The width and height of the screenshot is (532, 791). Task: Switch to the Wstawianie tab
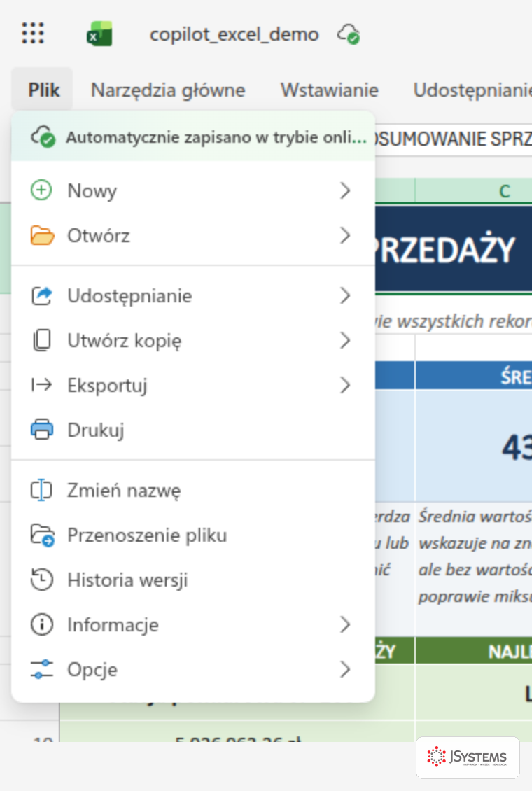329,90
